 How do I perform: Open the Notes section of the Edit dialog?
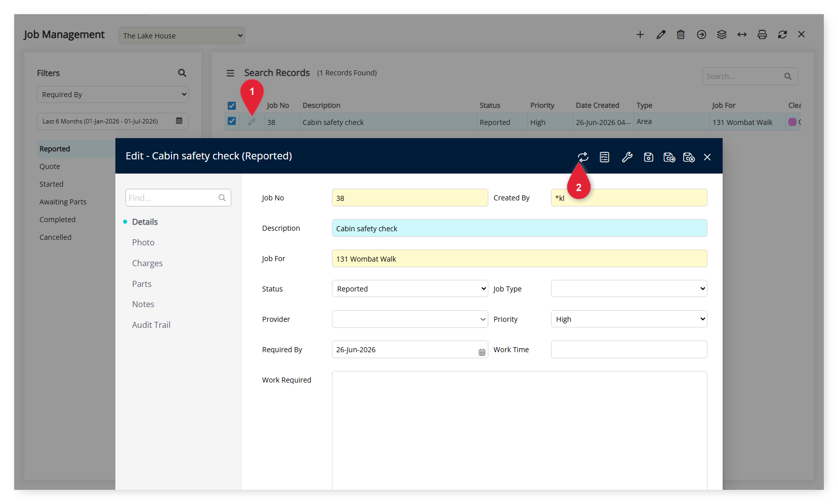pos(143,304)
